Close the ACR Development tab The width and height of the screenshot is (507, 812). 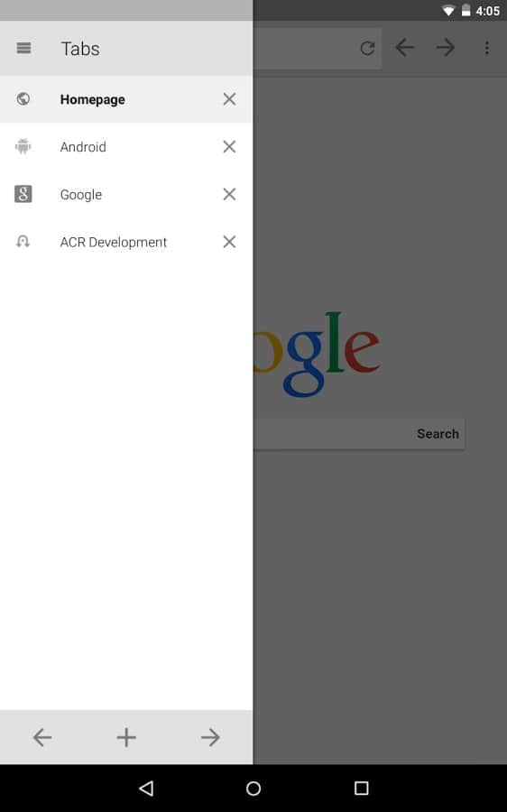click(x=229, y=242)
